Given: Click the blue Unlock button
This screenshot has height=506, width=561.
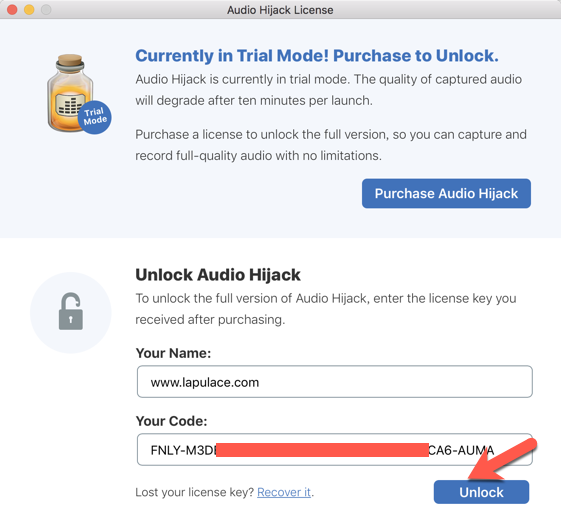Looking at the screenshot, I should (x=481, y=492).
